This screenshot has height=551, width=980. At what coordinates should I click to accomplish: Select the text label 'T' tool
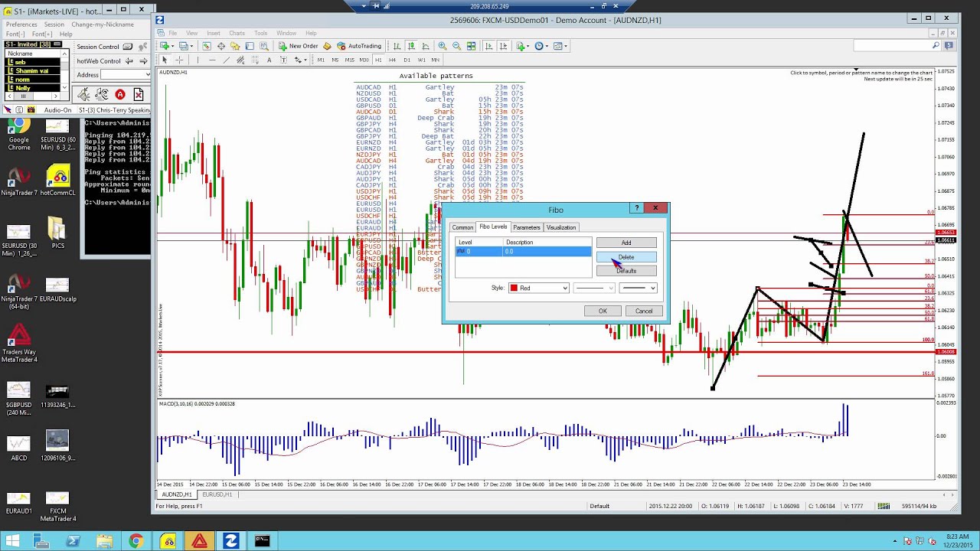283,60
